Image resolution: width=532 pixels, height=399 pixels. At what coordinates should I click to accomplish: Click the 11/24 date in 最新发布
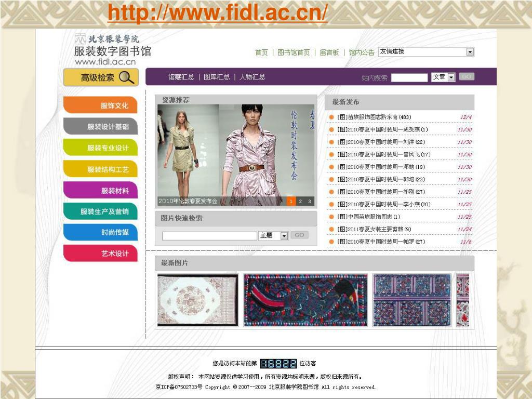[464, 229]
